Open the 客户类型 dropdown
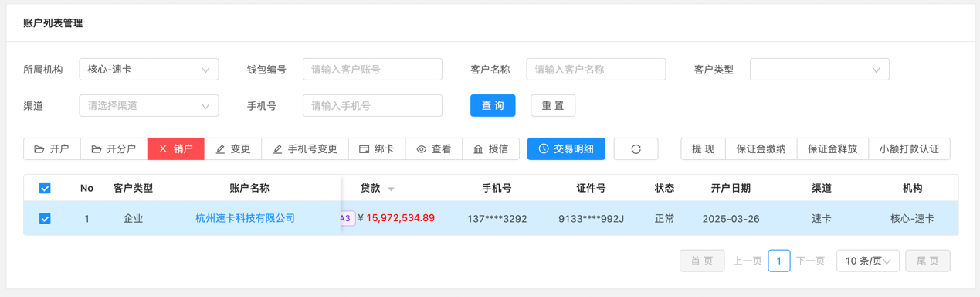Screen dimensions: 980x297 (819, 69)
